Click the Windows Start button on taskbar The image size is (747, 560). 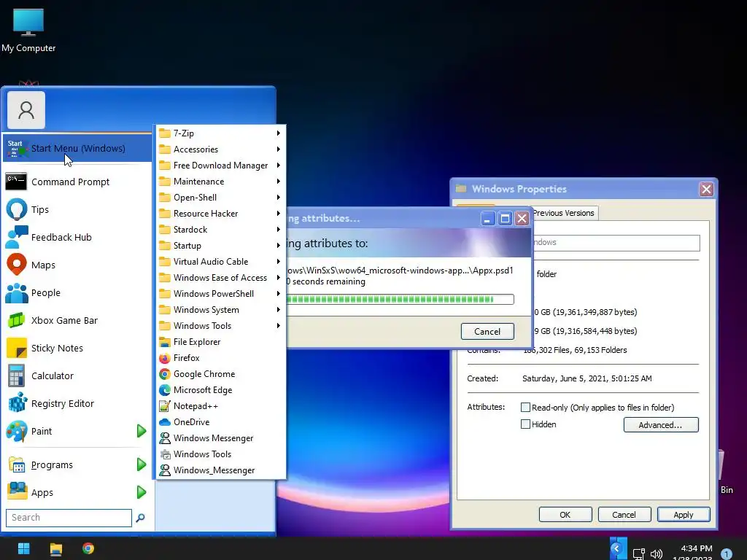(x=23, y=548)
